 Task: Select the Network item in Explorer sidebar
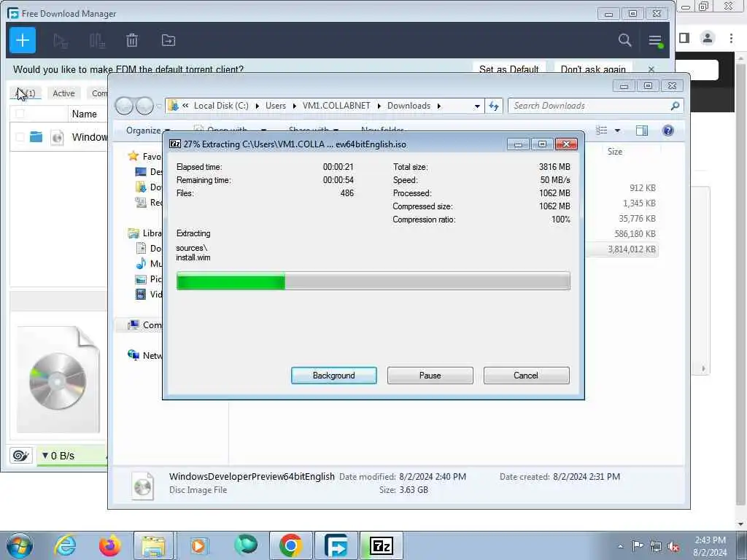(145, 355)
